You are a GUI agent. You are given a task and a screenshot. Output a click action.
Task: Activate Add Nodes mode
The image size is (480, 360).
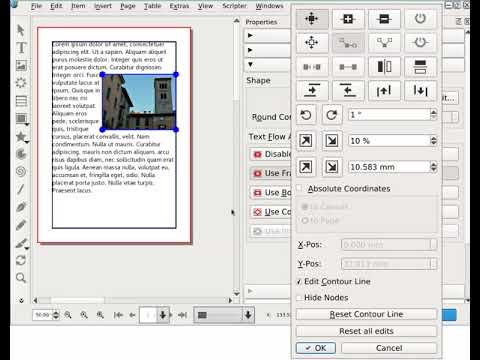[x=348, y=19]
